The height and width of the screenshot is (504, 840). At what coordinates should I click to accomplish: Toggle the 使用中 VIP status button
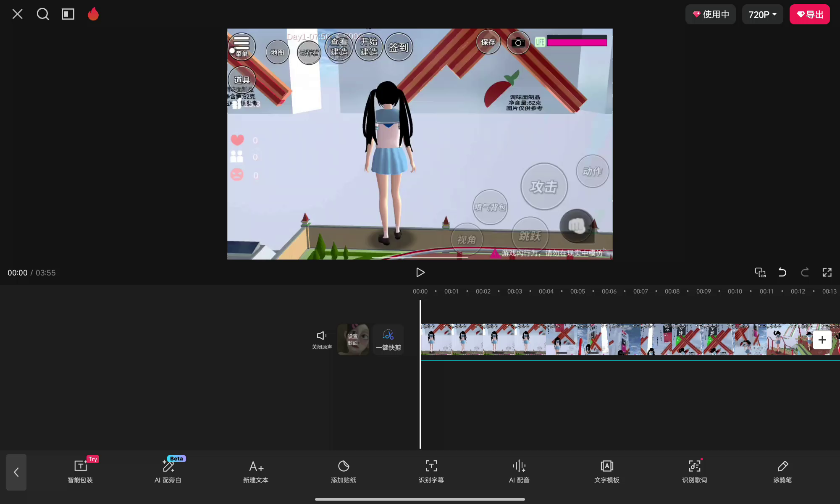pyautogui.click(x=710, y=14)
